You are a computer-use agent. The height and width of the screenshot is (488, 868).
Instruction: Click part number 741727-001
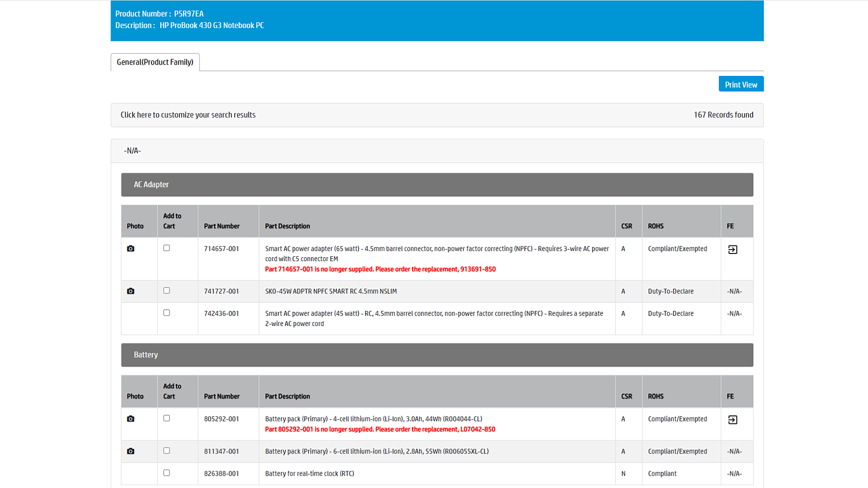[221, 291]
